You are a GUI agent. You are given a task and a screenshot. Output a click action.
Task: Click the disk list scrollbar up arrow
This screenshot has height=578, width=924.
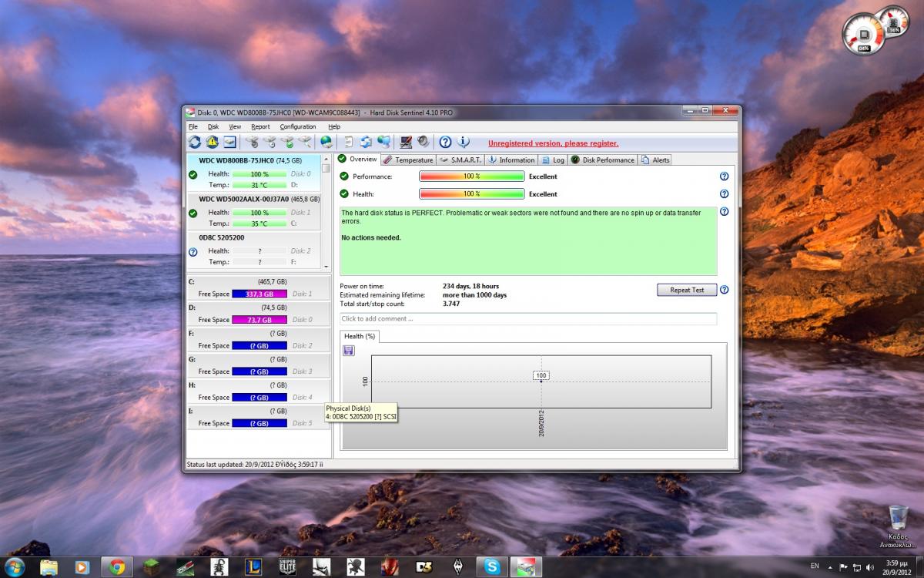(326, 159)
